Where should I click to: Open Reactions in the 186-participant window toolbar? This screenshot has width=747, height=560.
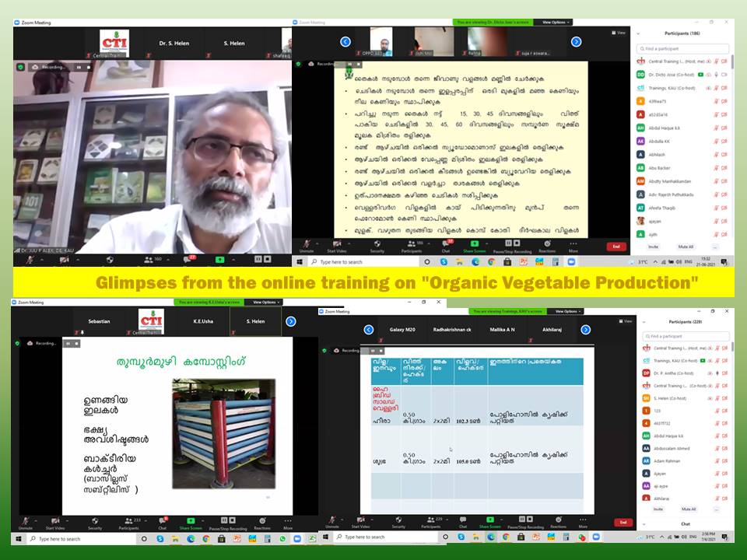pyautogui.click(x=547, y=247)
